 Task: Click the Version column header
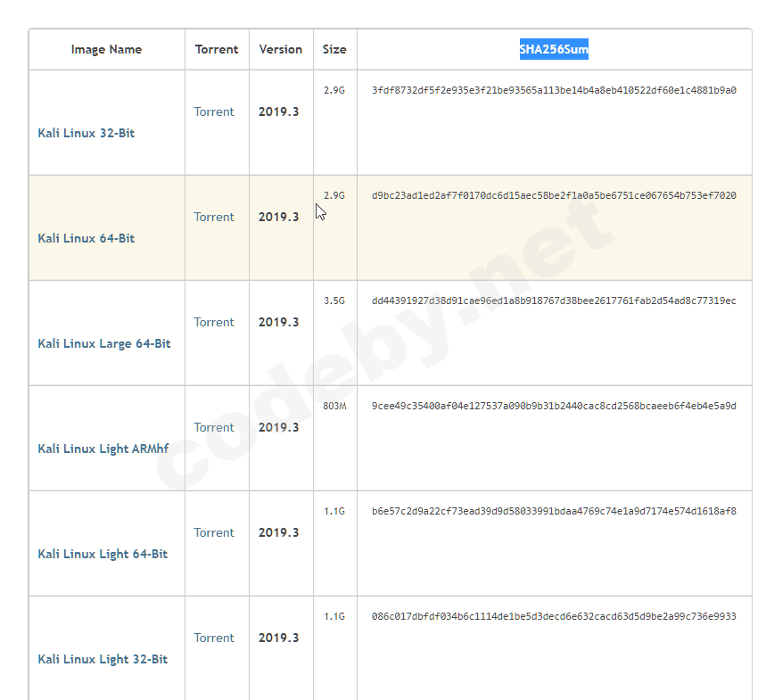281,50
